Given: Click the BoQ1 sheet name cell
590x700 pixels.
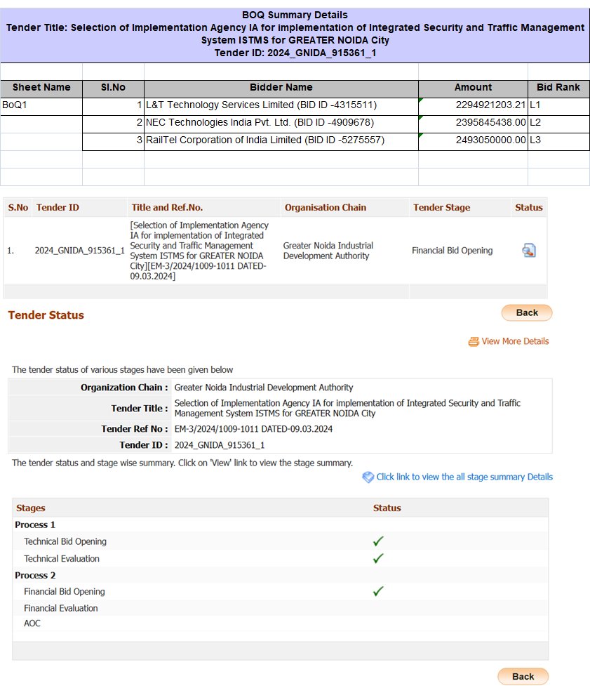Looking at the screenshot, I should tap(41, 107).
